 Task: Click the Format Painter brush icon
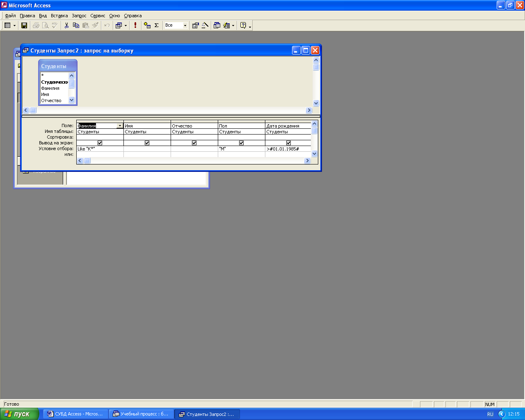(x=95, y=25)
